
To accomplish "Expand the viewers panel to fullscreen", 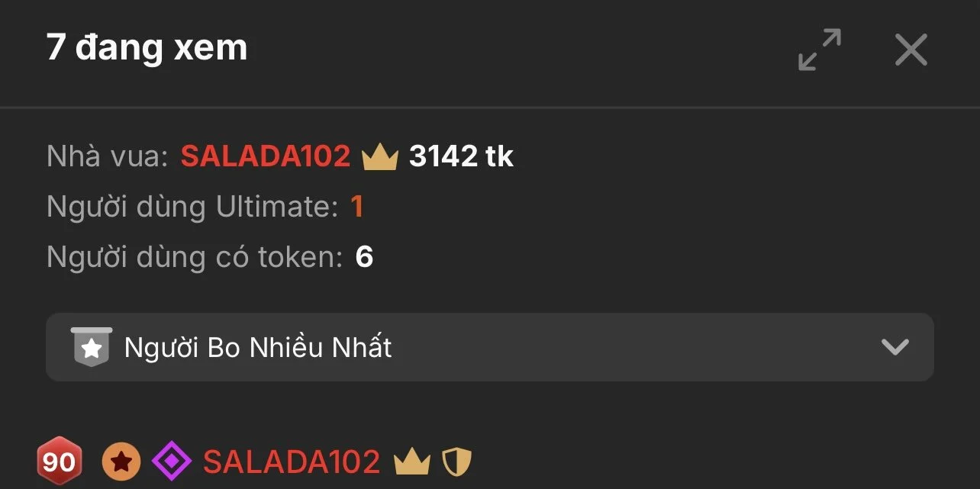I will pyautogui.click(x=820, y=50).
